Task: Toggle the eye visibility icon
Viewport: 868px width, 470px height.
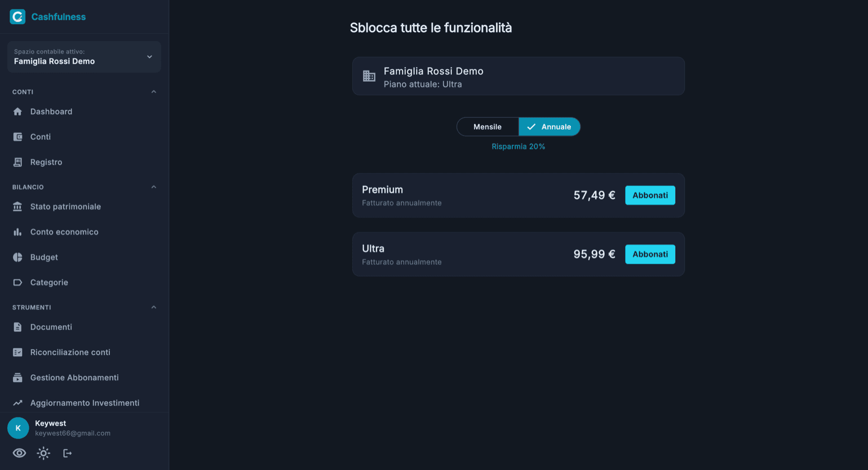Action: 19,453
